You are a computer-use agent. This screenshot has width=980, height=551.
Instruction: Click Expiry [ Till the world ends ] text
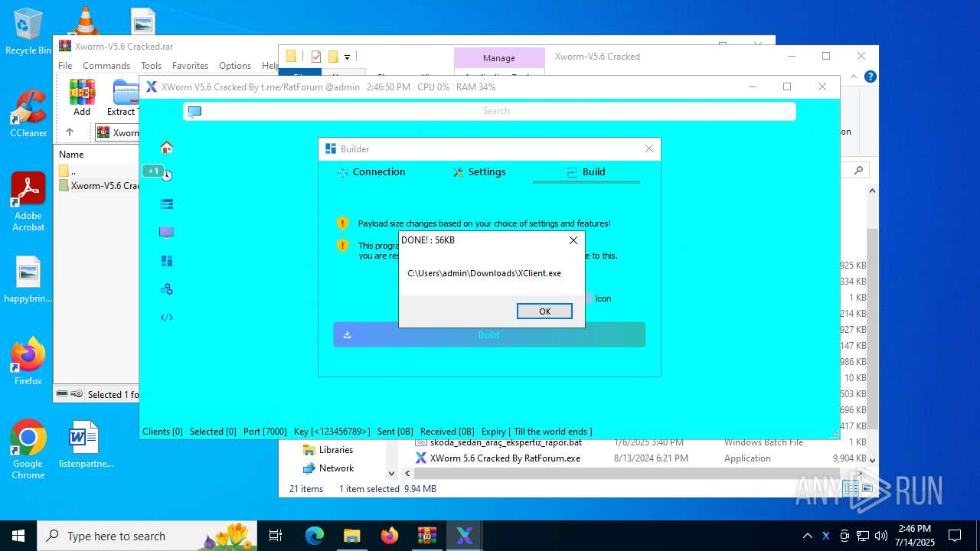click(537, 432)
